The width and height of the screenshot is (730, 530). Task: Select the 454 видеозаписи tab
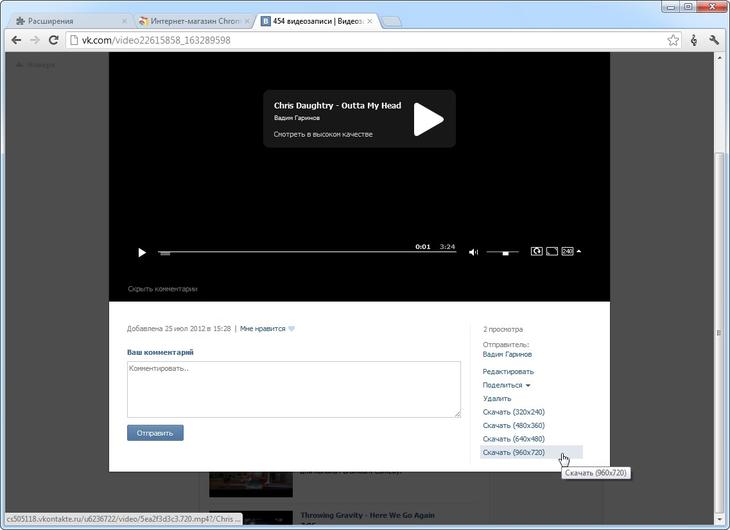(x=317, y=21)
